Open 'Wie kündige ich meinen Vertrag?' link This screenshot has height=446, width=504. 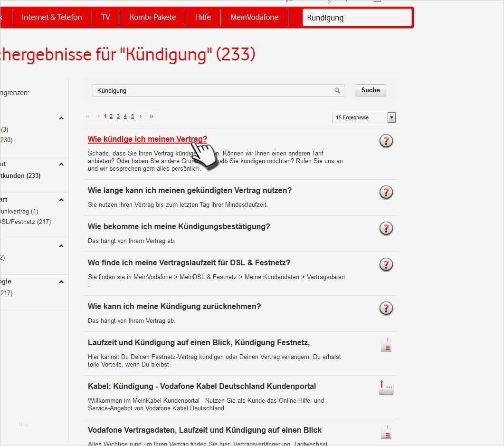148,139
